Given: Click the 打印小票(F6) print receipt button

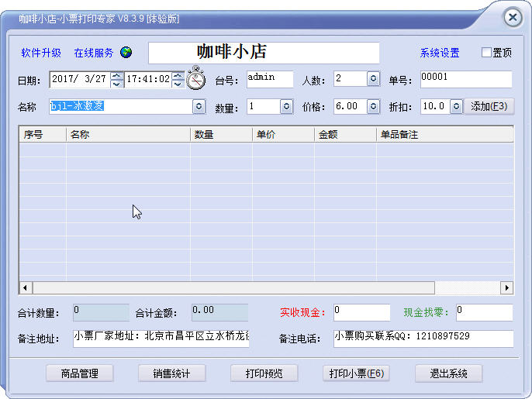Looking at the screenshot, I should (356, 373).
